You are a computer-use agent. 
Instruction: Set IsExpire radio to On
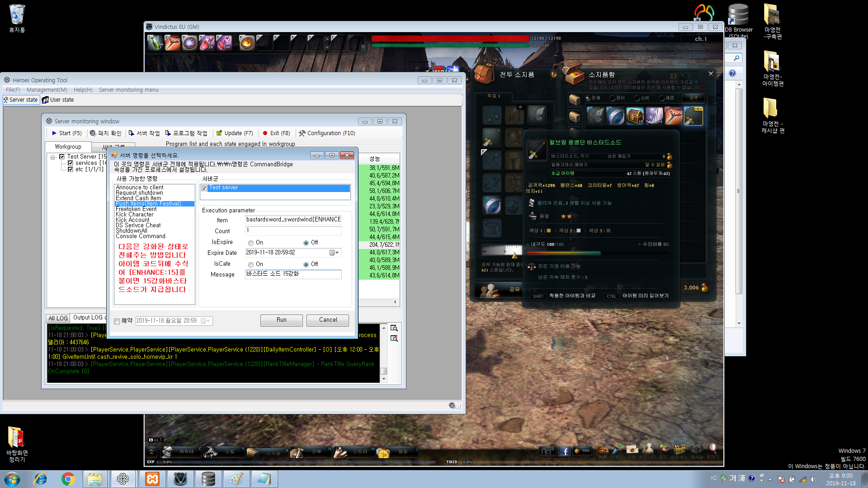pyautogui.click(x=251, y=243)
